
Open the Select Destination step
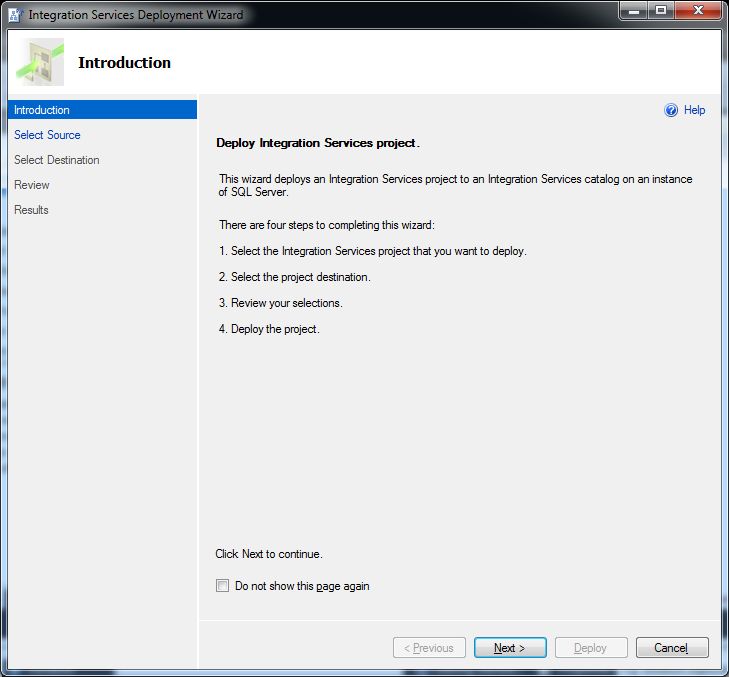pyautogui.click(x=56, y=160)
